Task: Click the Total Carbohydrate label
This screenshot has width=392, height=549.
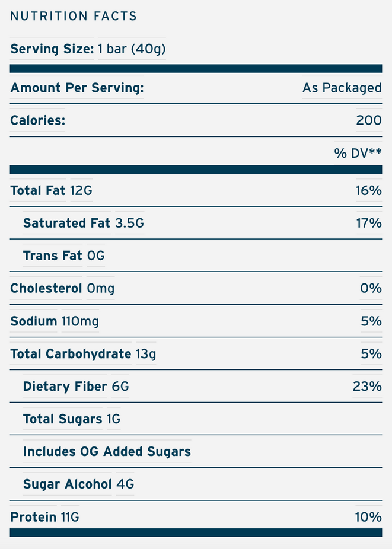Action: [71, 354]
